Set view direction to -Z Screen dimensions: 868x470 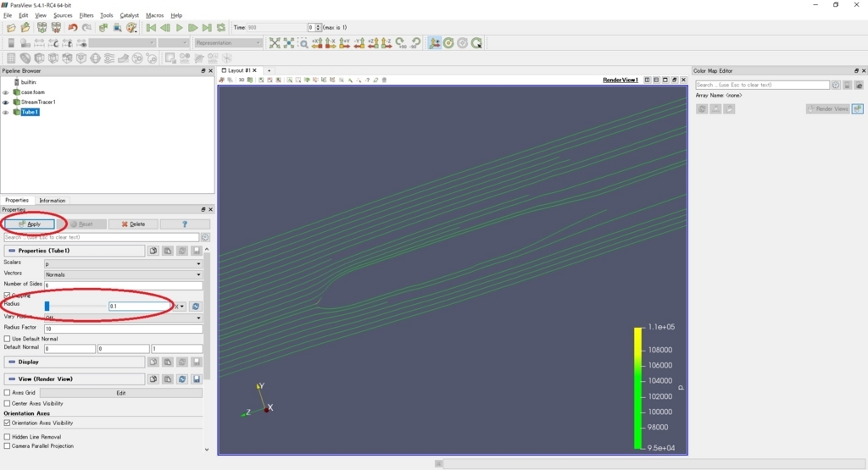pos(387,43)
